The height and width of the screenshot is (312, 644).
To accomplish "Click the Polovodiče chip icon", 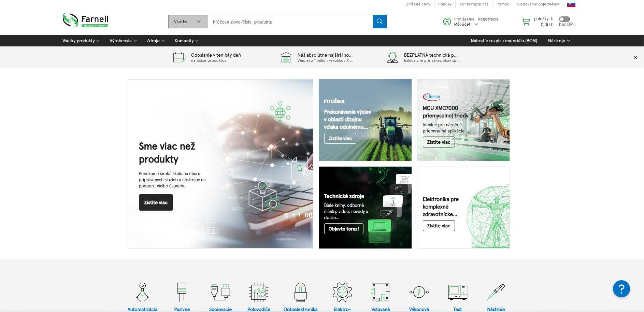I will coord(259,292).
